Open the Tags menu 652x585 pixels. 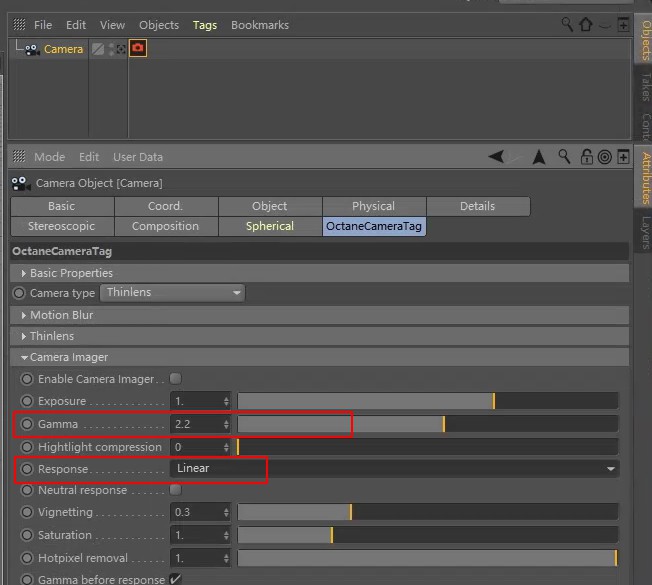[x=205, y=25]
